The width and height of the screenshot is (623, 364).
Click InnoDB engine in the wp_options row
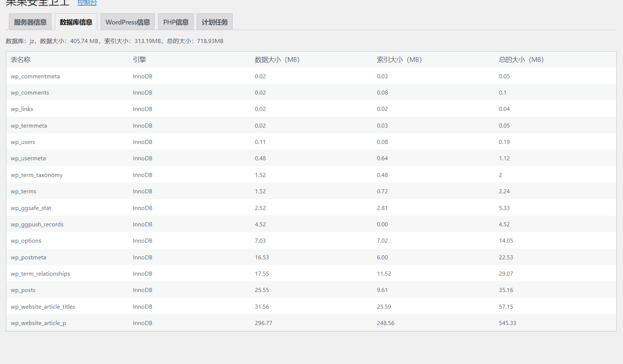pos(142,241)
